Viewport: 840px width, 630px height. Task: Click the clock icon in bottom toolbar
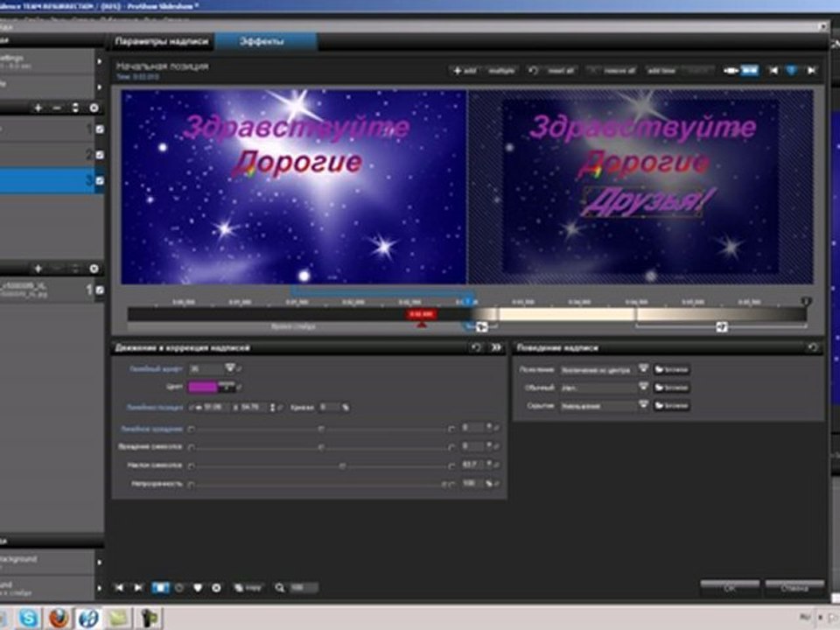tap(179, 588)
